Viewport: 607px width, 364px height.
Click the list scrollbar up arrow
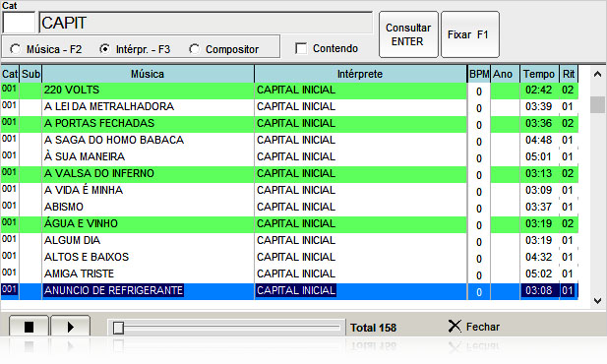coord(597,74)
